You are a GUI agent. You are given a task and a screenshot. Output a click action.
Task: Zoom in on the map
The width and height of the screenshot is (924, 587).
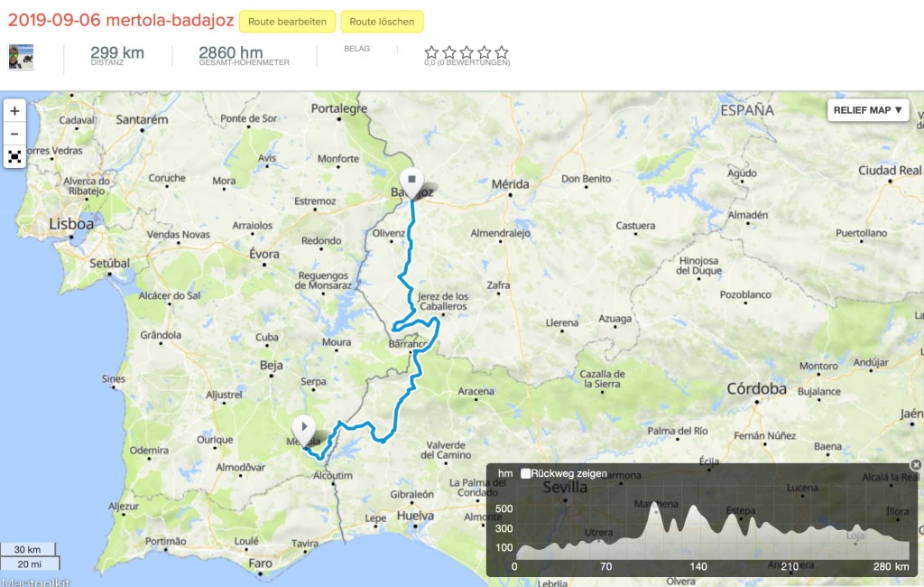tap(14, 111)
